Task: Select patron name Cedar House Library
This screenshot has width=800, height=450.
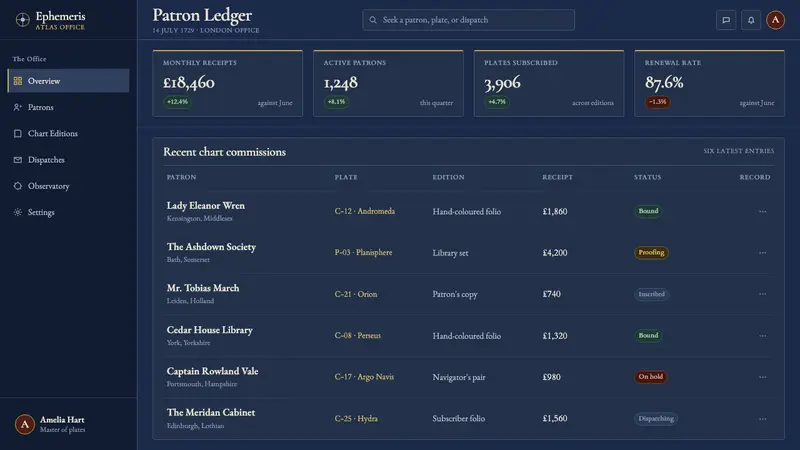Action: point(210,330)
